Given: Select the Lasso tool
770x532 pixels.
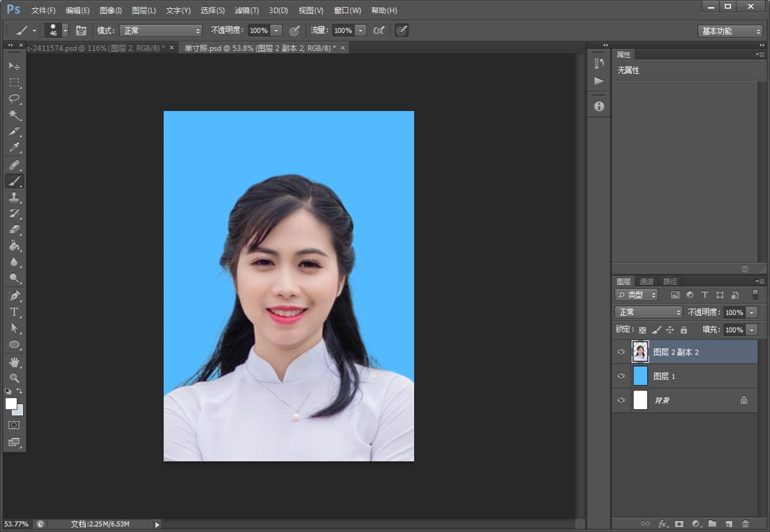Looking at the screenshot, I should pos(14,99).
